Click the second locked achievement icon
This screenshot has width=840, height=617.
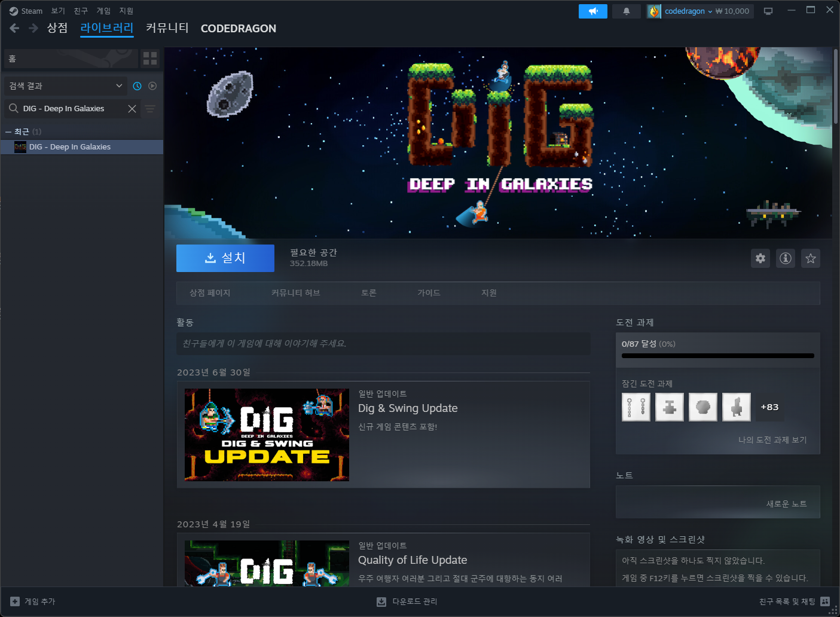670,407
